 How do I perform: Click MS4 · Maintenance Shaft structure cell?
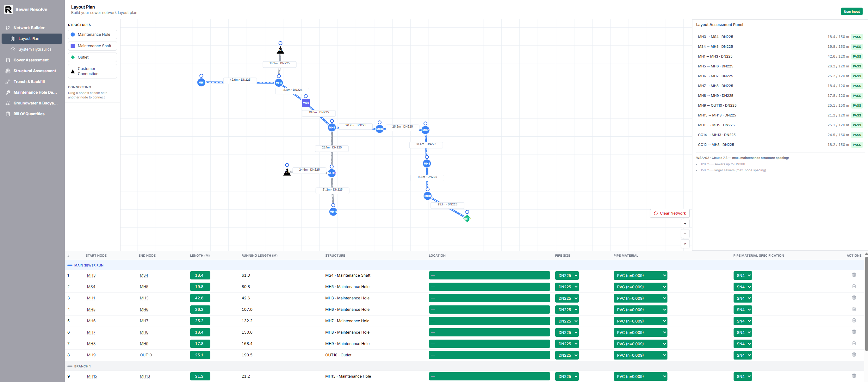[347, 275]
